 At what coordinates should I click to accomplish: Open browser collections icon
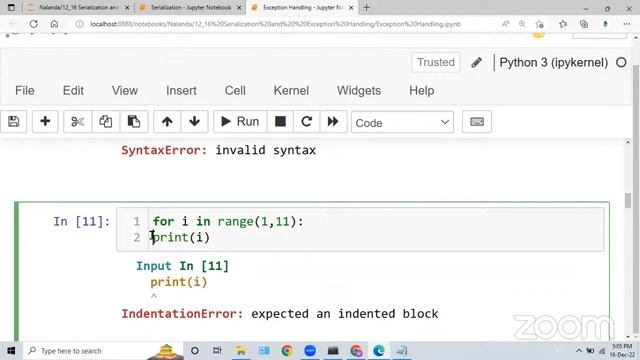(x=584, y=24)
